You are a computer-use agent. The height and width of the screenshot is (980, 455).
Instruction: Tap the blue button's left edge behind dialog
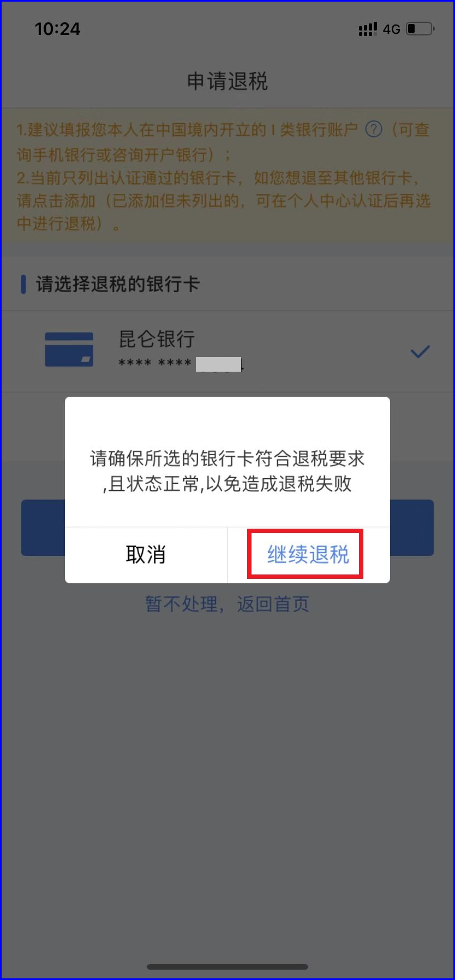[43, 528]
